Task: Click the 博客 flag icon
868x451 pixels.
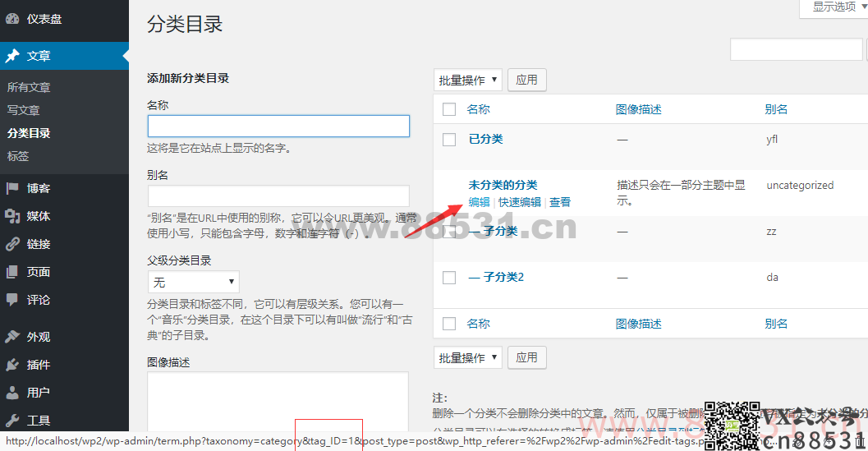Action: pyautogui.click(x=12, y=188)
